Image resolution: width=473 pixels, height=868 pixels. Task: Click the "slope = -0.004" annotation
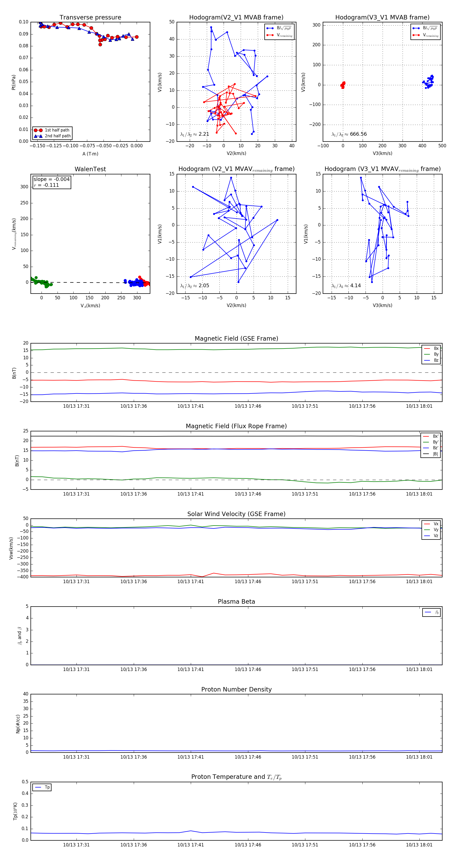point(52,179)
